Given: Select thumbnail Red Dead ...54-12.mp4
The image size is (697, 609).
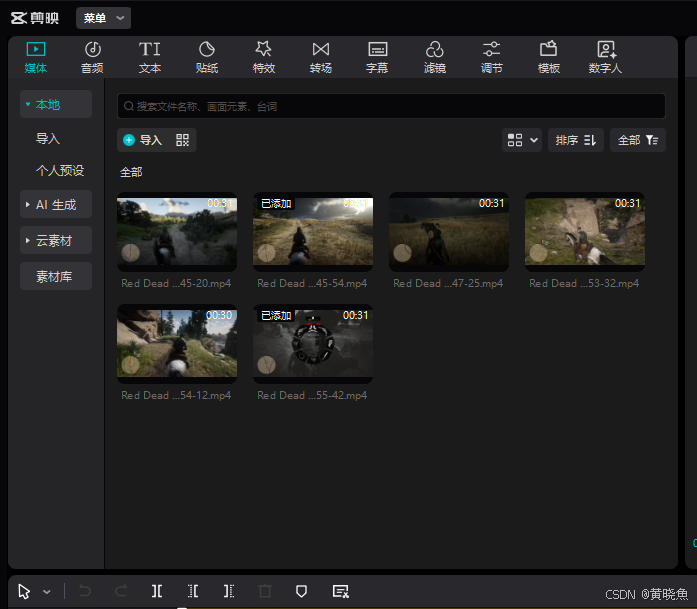Looking at the screenshot, I should (x=177, y=344).
